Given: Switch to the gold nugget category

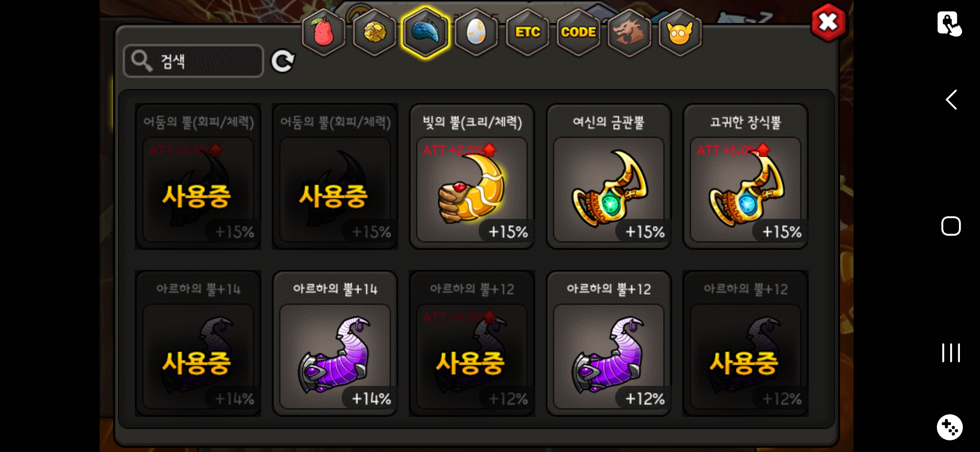Looking at the screenshot, I should tap(374, 33).
